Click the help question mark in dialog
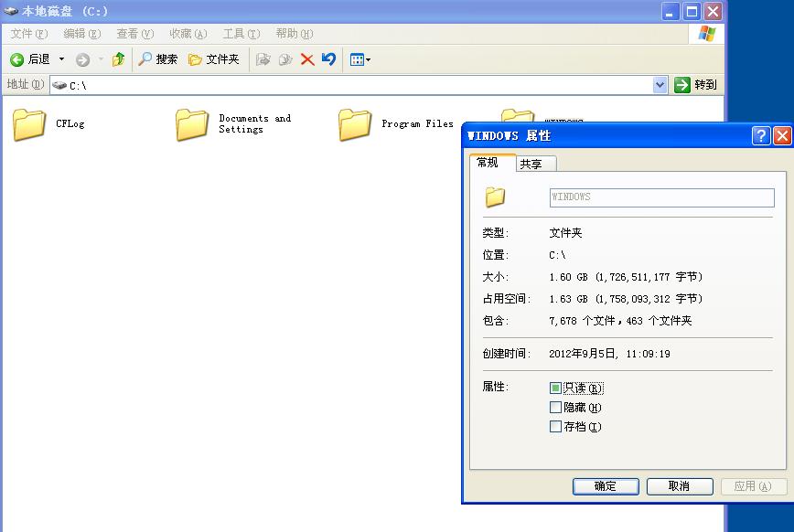This screenshot has height=532, width=794. pos(760,135)
